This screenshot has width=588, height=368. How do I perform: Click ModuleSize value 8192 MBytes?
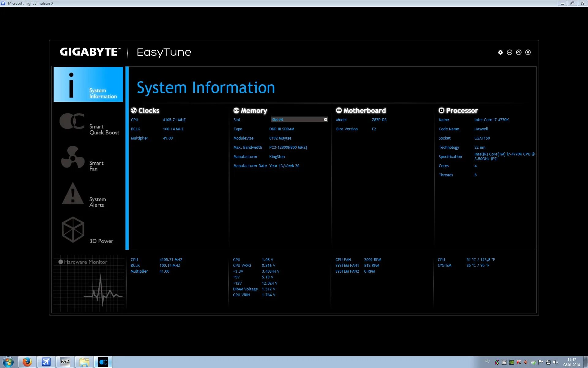coord(280,138)
